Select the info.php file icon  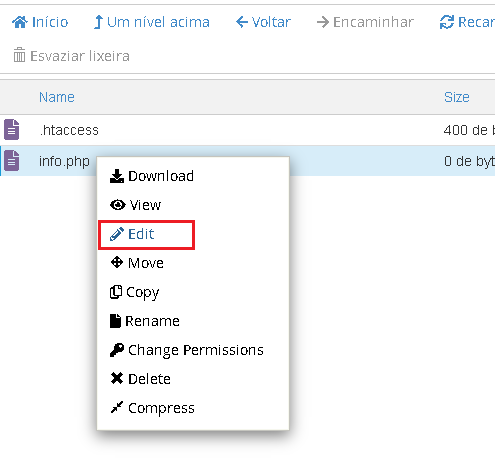pyautogui.click(x=12, y=161)
